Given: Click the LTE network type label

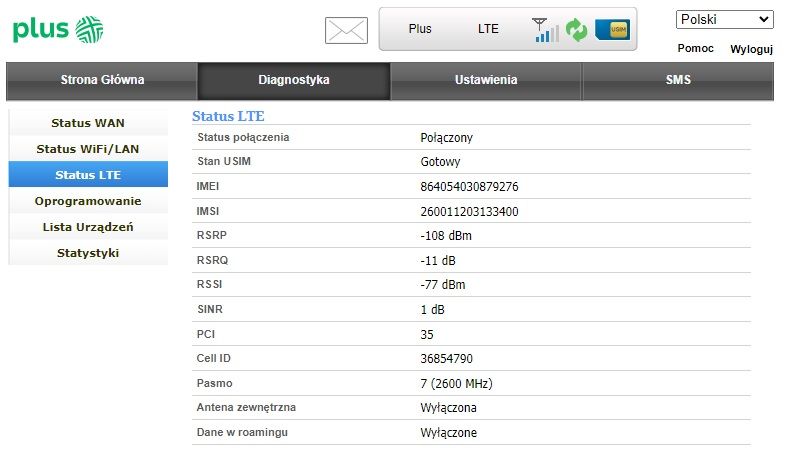Looking at the screenshot, I should [x=488, y=29].
